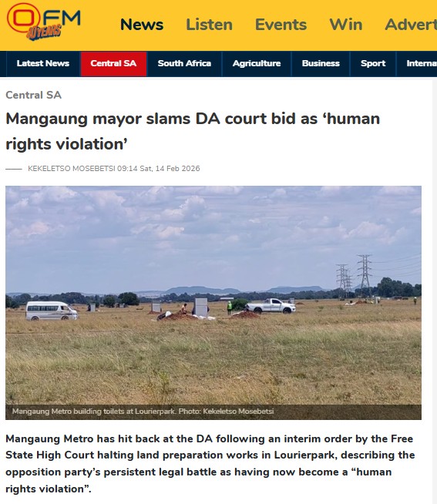Screen dimensions: 437x504
Task: Open the partially visible Advertise menu
Action: click(x=411, y=25)
